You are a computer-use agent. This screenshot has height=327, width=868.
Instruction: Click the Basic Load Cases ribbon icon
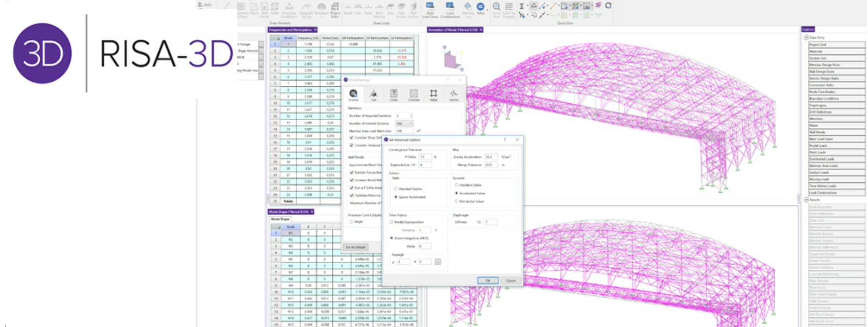tap(430, 8)
